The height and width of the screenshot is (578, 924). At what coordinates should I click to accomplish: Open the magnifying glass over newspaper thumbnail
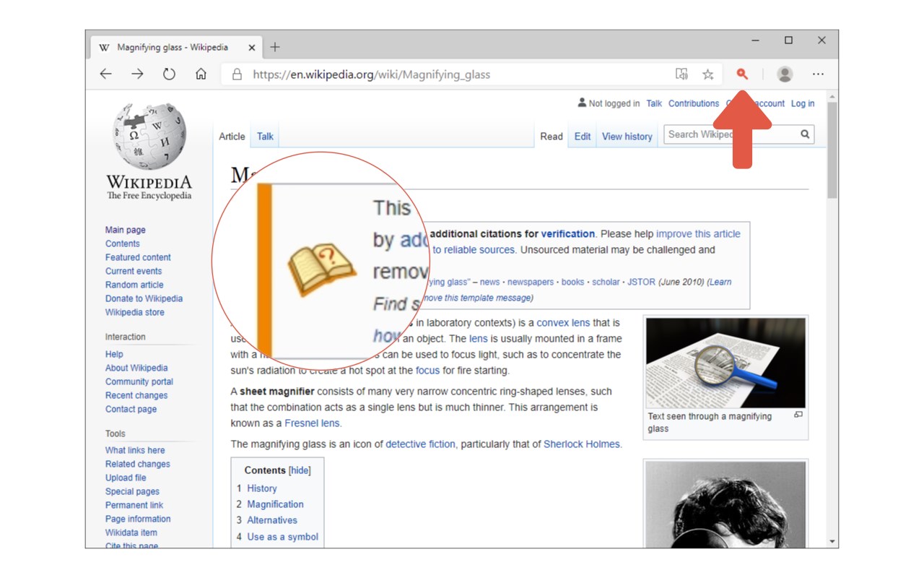pyautogui.click(x=725, y=363)
